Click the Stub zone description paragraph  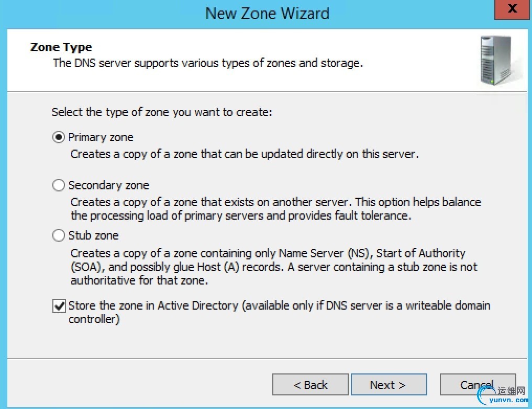coord(267,267)
